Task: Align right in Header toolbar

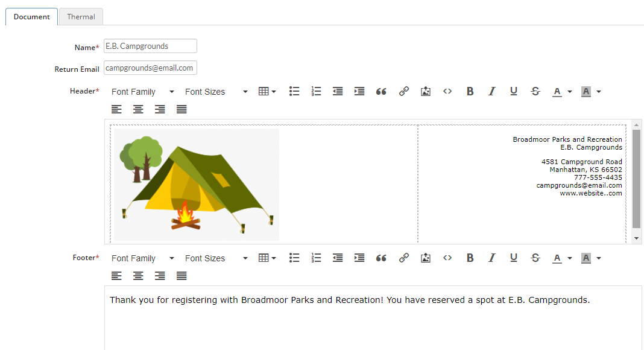Action: [160, 109]
